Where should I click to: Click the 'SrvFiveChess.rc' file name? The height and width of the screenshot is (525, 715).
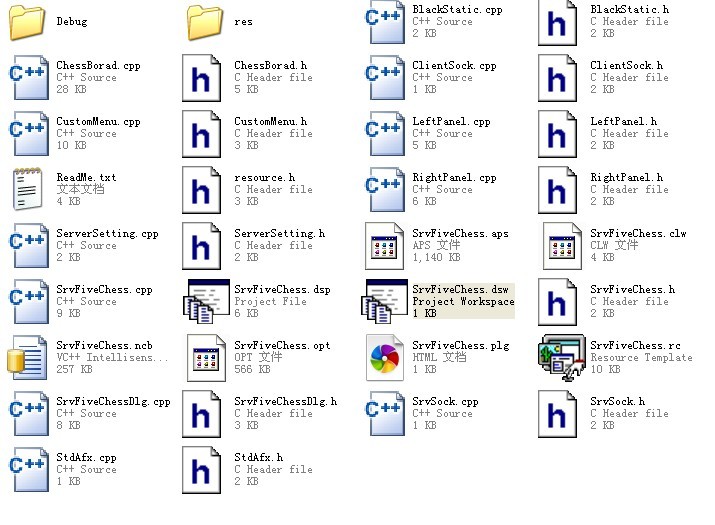635,346
